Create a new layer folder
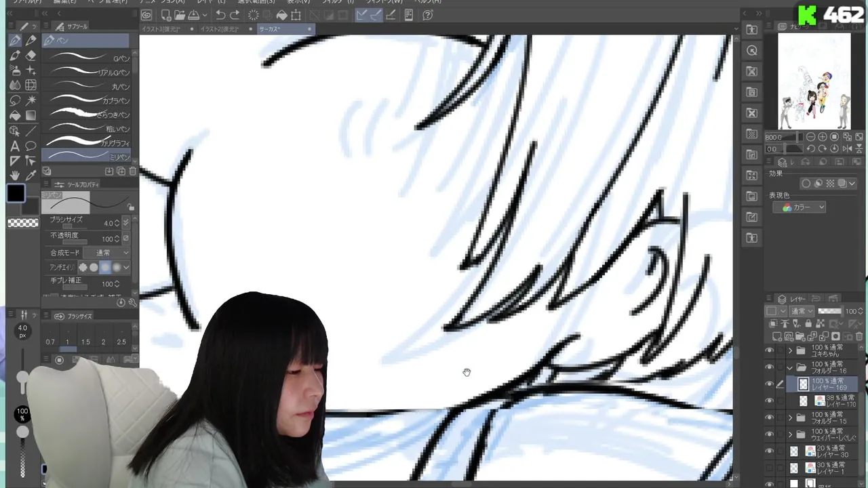 point(802,336)
